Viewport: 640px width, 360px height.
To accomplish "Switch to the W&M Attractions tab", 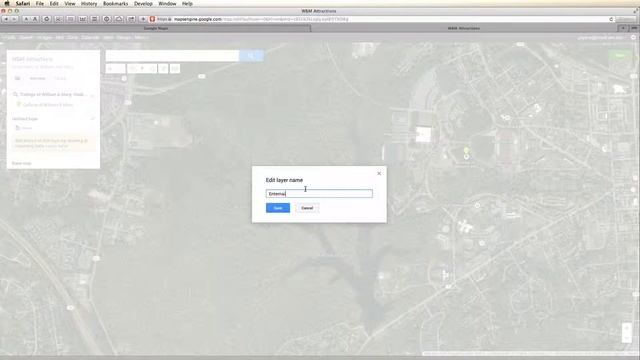I will [464, 28].
